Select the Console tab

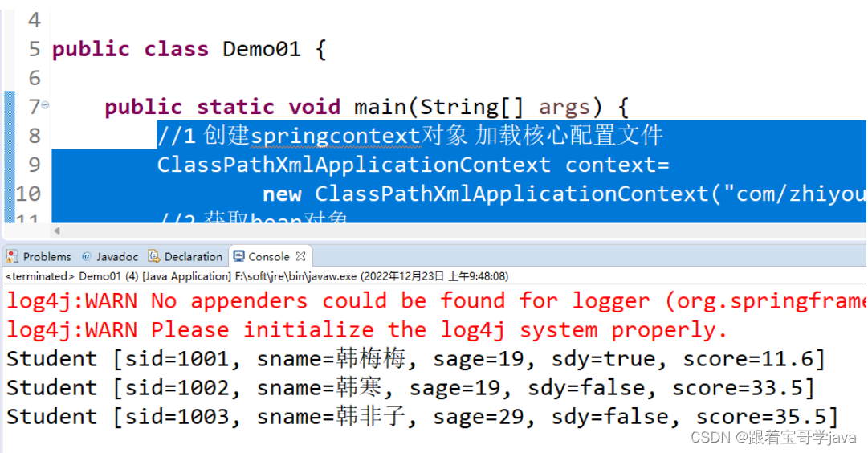(x=268, y=257)
